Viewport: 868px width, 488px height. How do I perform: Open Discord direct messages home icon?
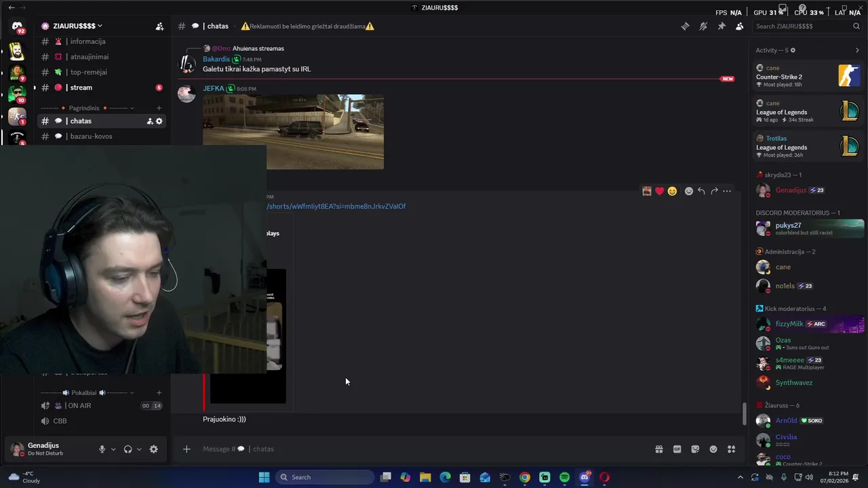[x=17, y=27]
